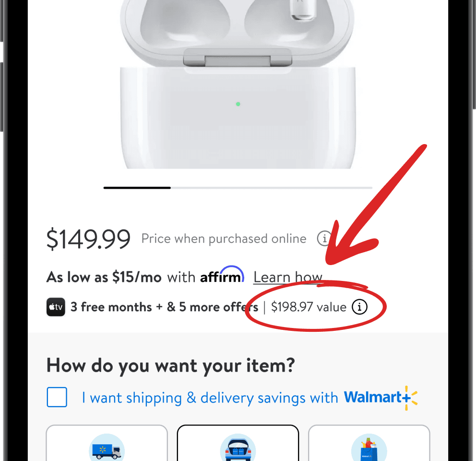Viewport: 476px width, 461px height.
Task: Open the 'Learn how' Affirm link
Action: (x=287, y=277)
